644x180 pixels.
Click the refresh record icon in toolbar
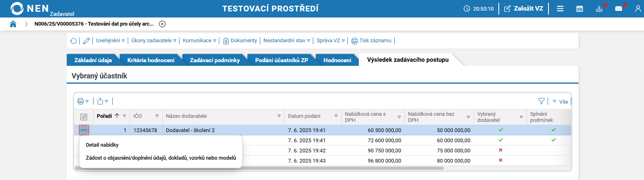pos(73,41)
